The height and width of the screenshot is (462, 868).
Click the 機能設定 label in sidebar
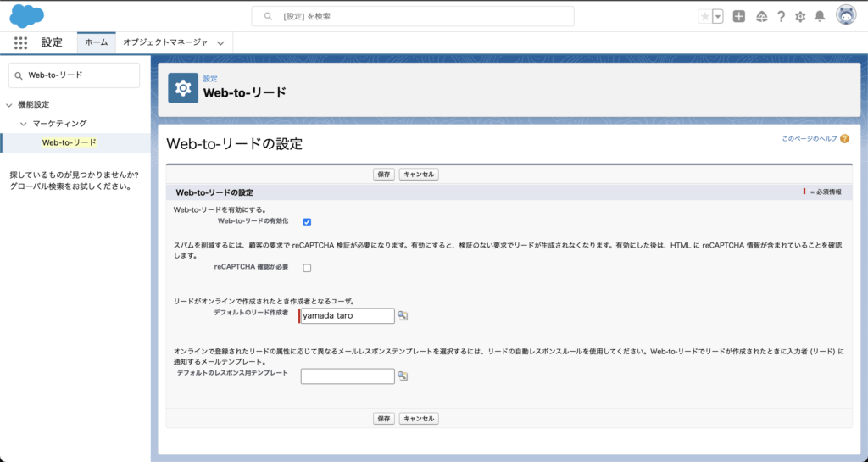pos(34,104)
